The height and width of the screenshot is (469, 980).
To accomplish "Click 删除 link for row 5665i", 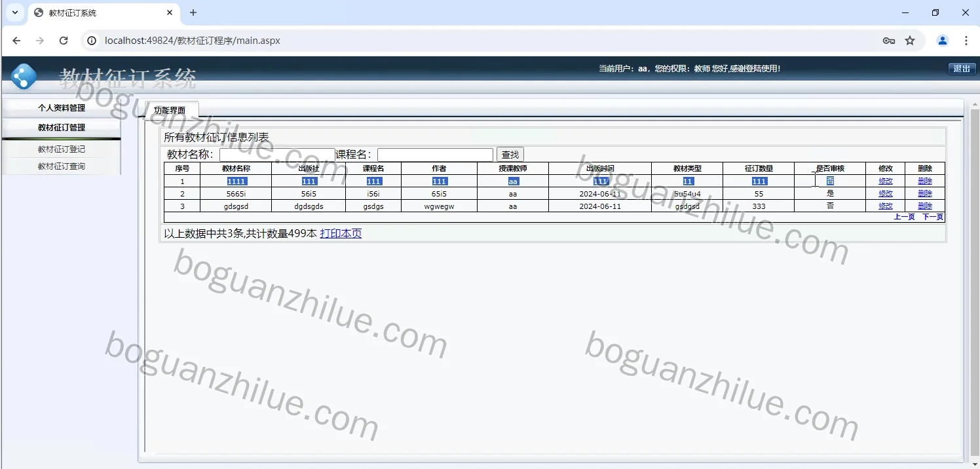I will (x=925, y=194).
